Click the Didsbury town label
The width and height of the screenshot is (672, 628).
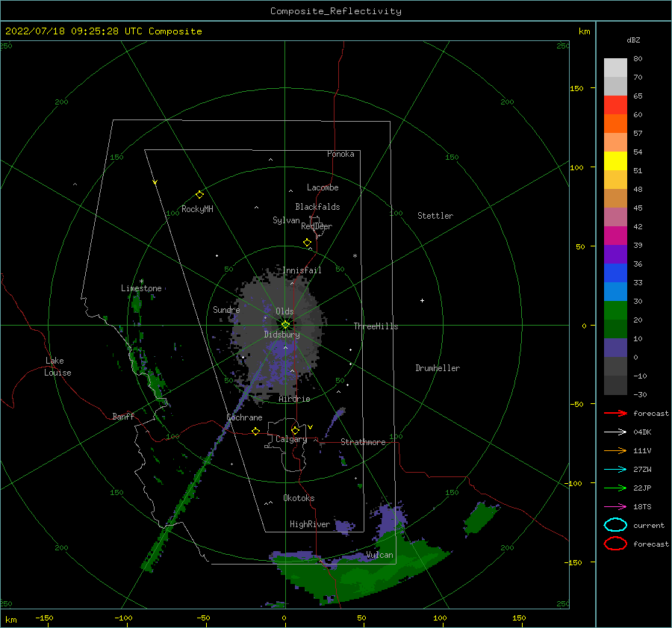point(281,335)
